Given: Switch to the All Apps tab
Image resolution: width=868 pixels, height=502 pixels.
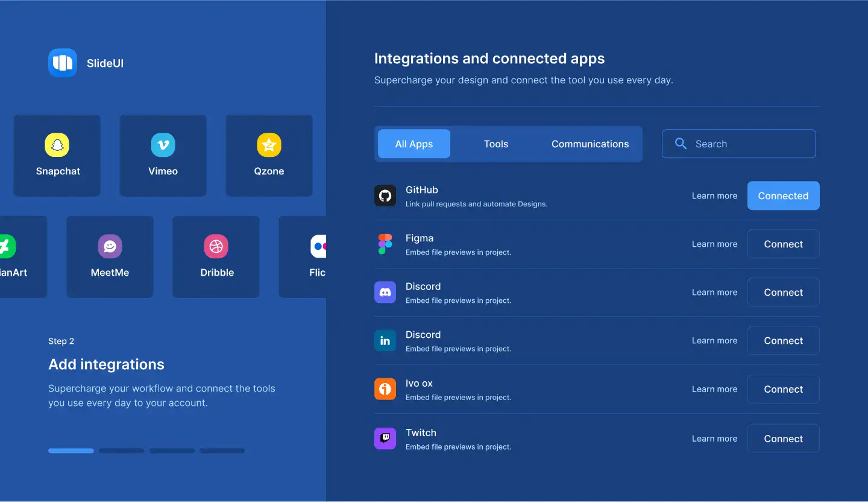Looking at the screenshot, I should point(414,144).
